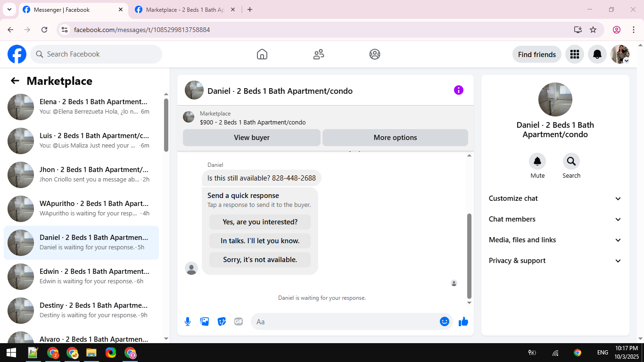The height and width of the screenshot is (362, 644).
Task: Go to the Home feed icon
Action: click(x=262, y=54)
